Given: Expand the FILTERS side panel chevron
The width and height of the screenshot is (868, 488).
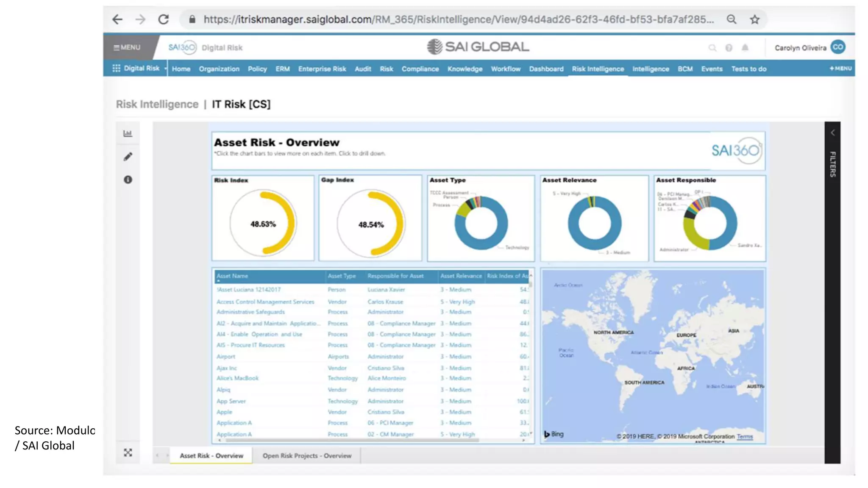Looking at the screenshot, I should pos(832,133).
